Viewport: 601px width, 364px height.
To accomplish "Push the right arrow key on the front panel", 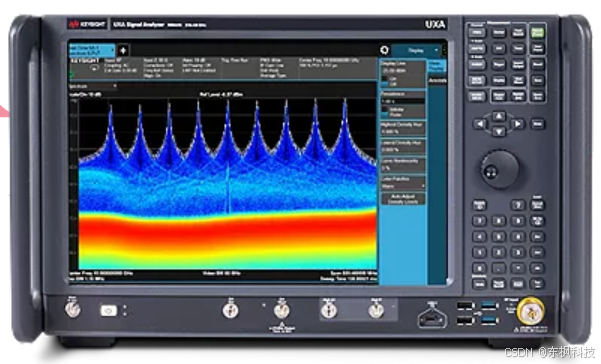I will click(x=517, y=124).
